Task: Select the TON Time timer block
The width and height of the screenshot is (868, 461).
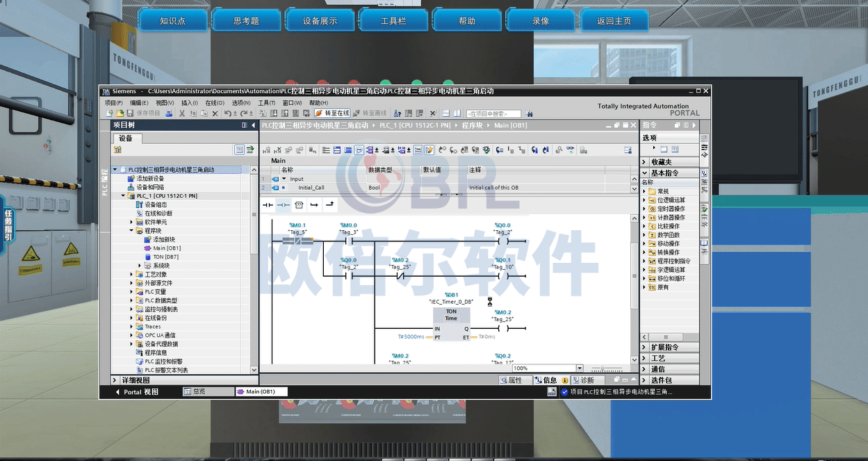Action: pyautogui.click(x=451, y=324)
